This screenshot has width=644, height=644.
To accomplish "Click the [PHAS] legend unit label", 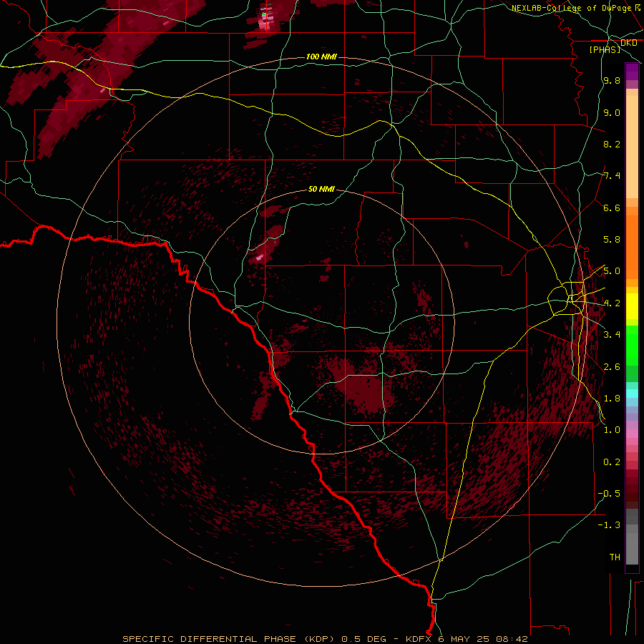I will coord(605,49).
